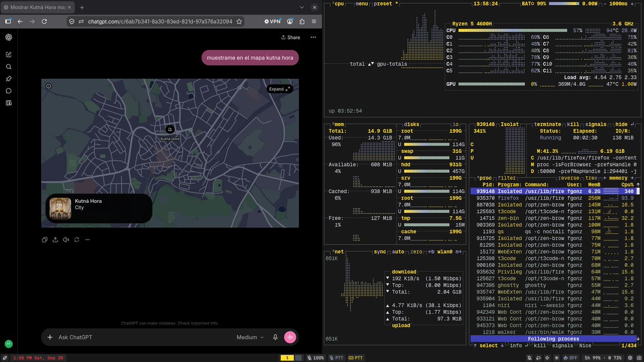Read the response aloud

tap(66, 240)
